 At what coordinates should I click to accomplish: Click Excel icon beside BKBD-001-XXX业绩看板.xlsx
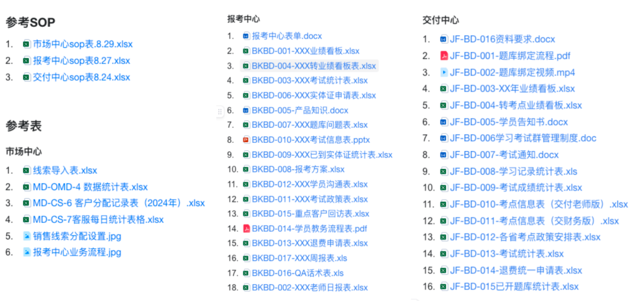click(x=246, y=51)
